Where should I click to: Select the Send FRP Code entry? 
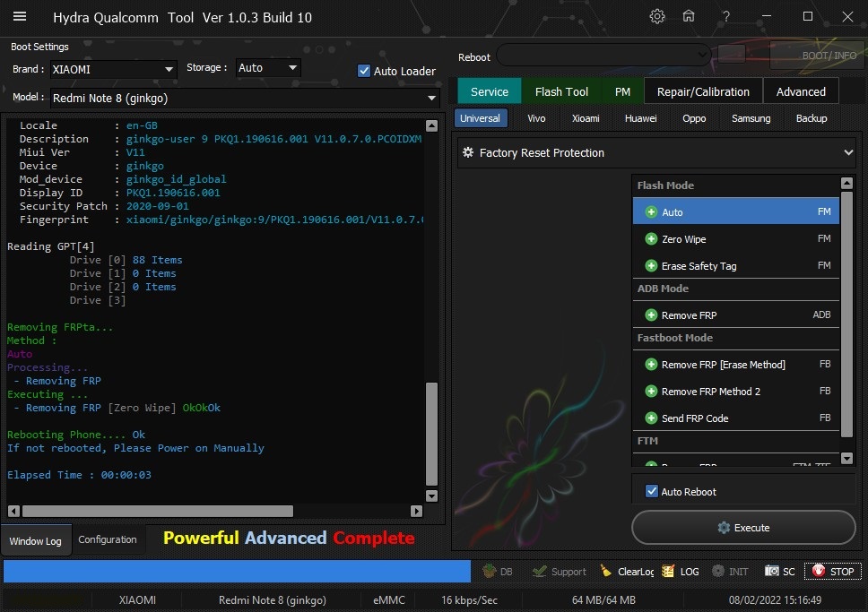tap(735, 418)
